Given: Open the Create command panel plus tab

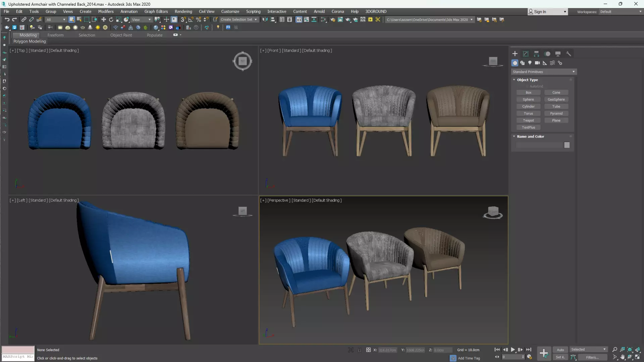Looking at the screenshot, I should [515, 54].
